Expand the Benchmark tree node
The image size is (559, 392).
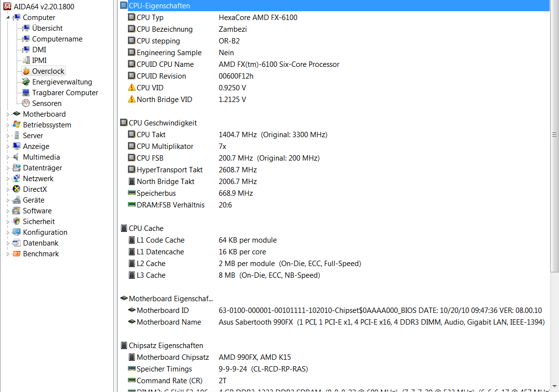8,254
